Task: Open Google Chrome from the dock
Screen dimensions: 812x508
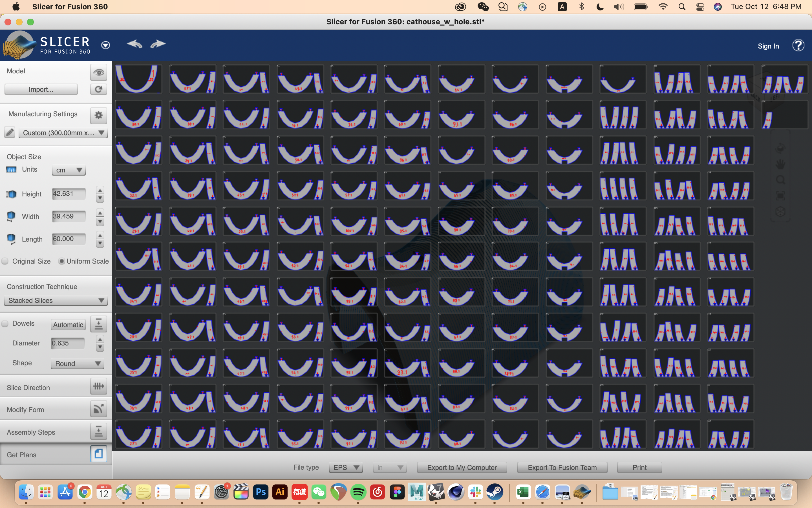Action: click(x=85, y=492)
